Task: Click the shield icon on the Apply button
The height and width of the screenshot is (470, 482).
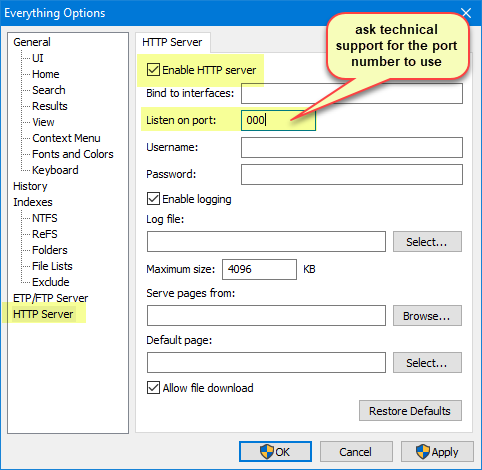Action: pos(423,452)
